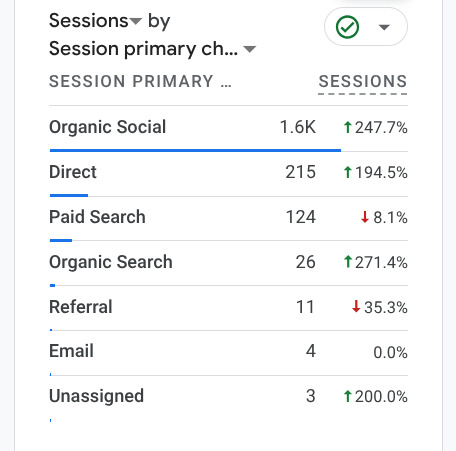Click the red down arrow beside 35.3%
Viewport: 456px width, 451px height.
(356, 307)
